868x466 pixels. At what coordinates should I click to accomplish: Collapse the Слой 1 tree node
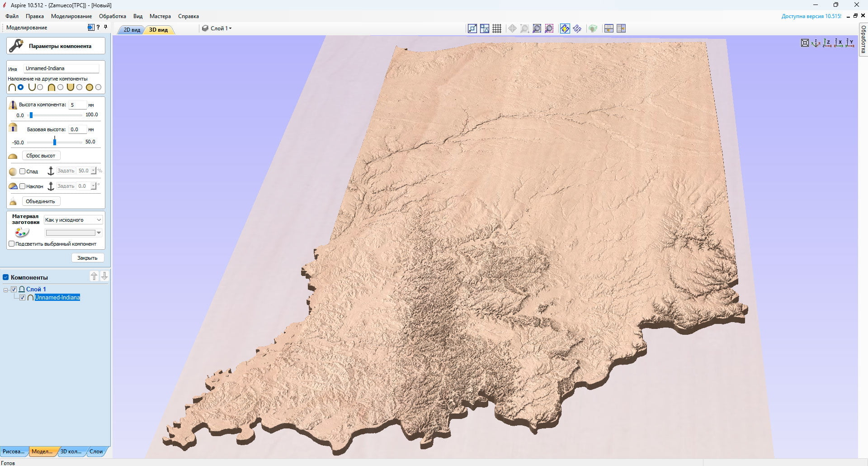pos(6,290)
